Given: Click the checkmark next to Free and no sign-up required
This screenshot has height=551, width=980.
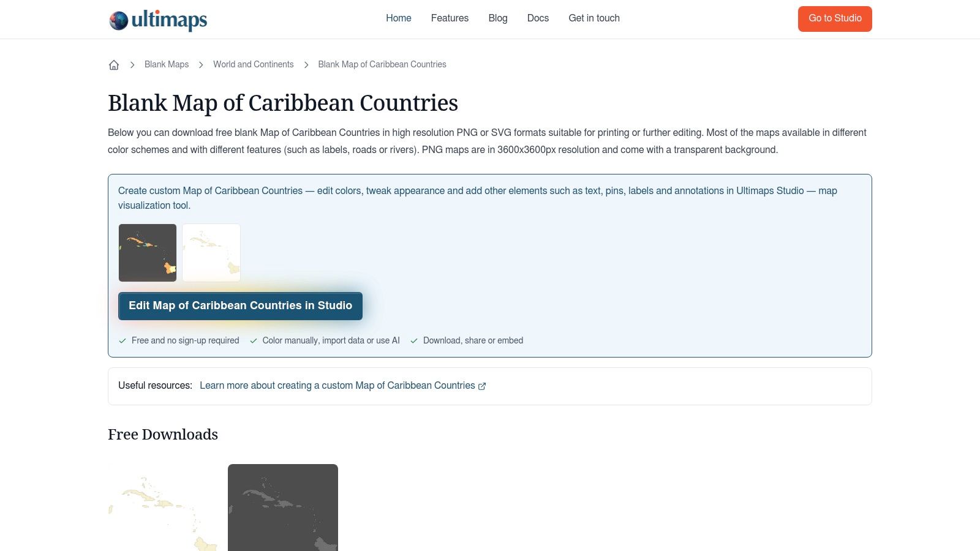Looking at the screenshot, I should click(122, 340).
